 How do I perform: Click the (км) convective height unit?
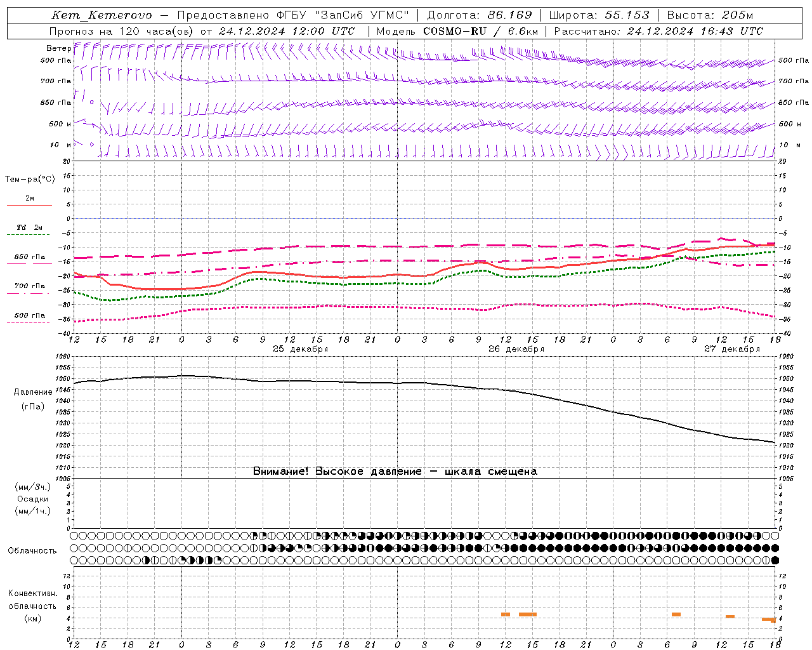(x=33, y=619)
